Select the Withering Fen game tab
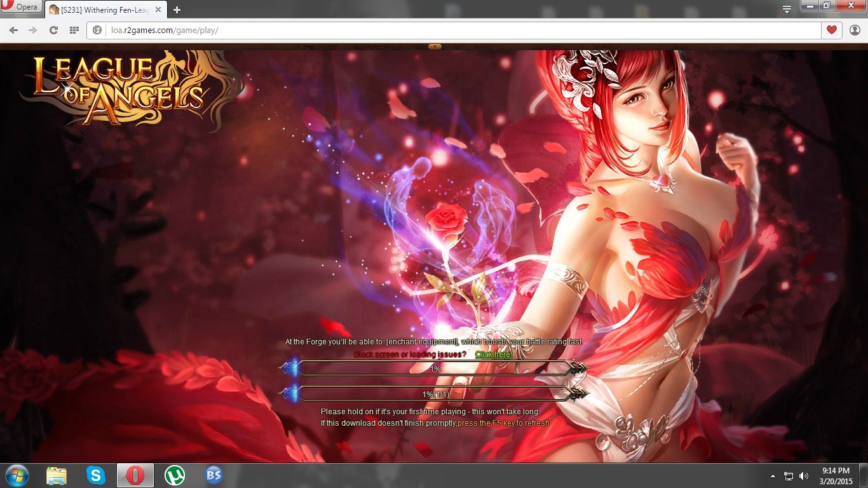The image size is (868, 488). [102, 10]
